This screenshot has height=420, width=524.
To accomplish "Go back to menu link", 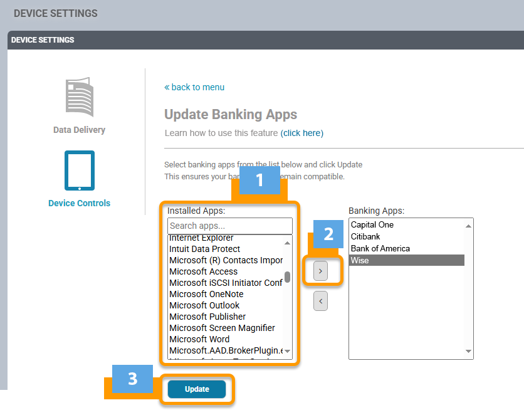I will tap(194, 87).
